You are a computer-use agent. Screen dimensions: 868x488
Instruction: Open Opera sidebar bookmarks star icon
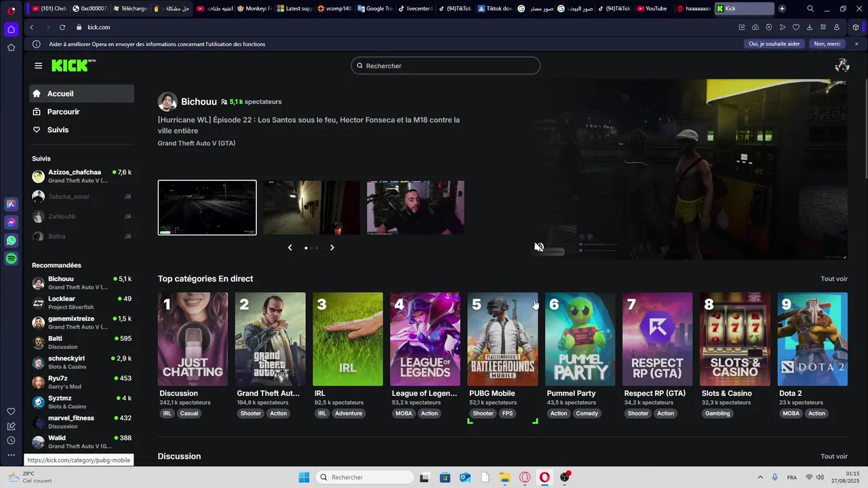tap(12, 47)
